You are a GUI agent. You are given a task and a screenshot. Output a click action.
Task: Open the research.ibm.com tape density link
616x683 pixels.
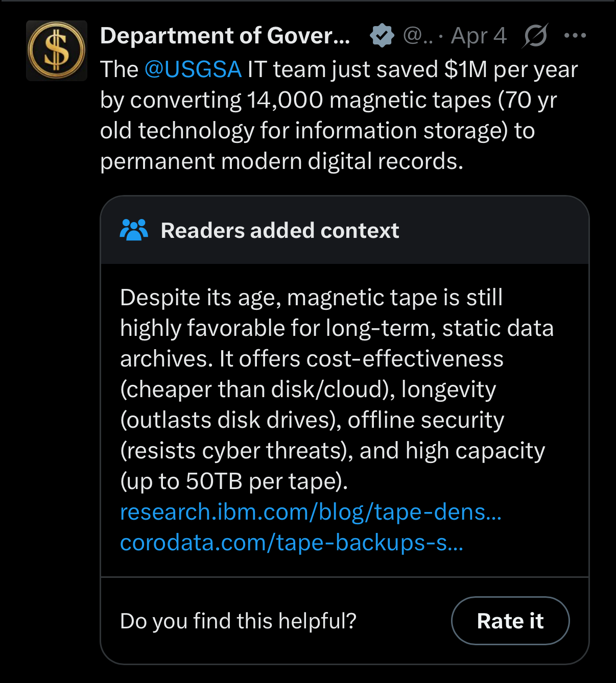pos(311,512)
